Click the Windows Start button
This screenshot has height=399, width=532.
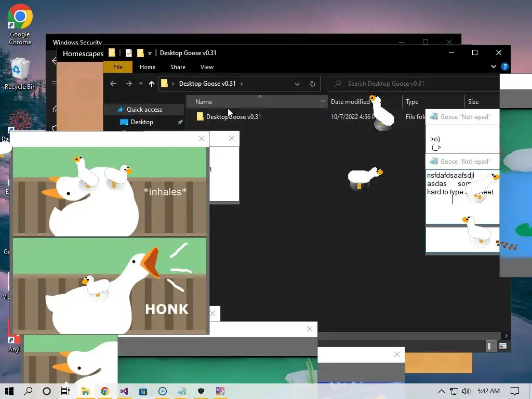click(x=9, y=391)
